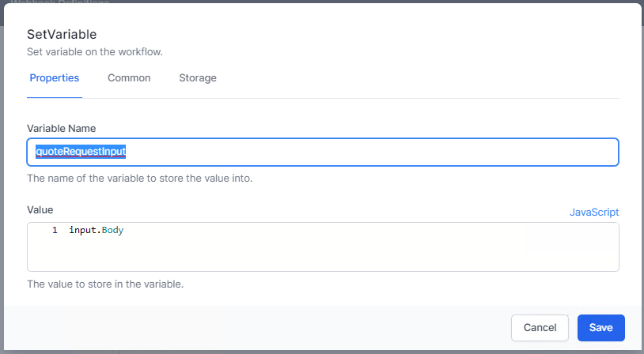Click the 'value to store' hint text
The height and width of the screenshot is (354, 644).
pyautogui.click(x=105, y=284)
